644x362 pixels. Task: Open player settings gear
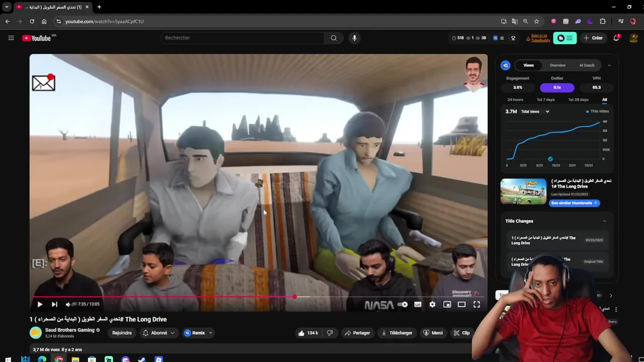click(432, 304)
